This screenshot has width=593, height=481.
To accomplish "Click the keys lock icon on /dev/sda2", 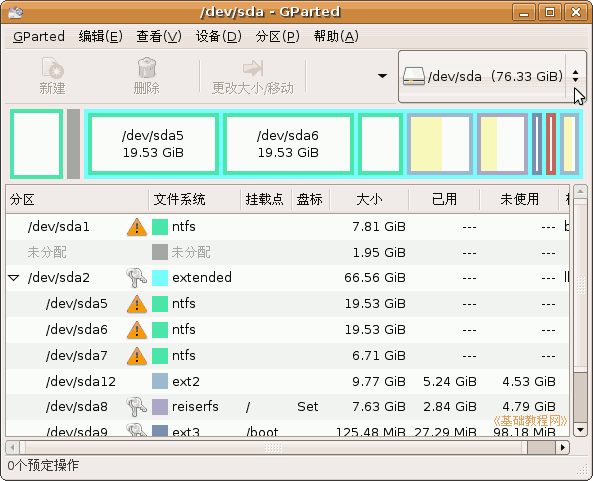I will tap(136, 278).
